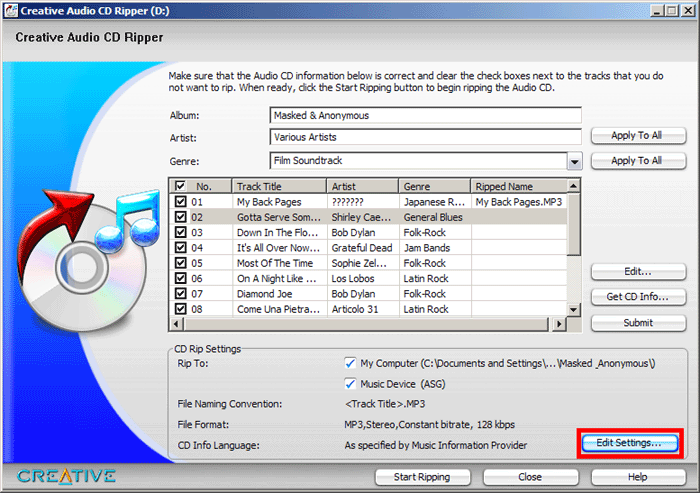Click the Japanese R... genre cell
This screenshot has height=493, width=700.
[434, 202]
